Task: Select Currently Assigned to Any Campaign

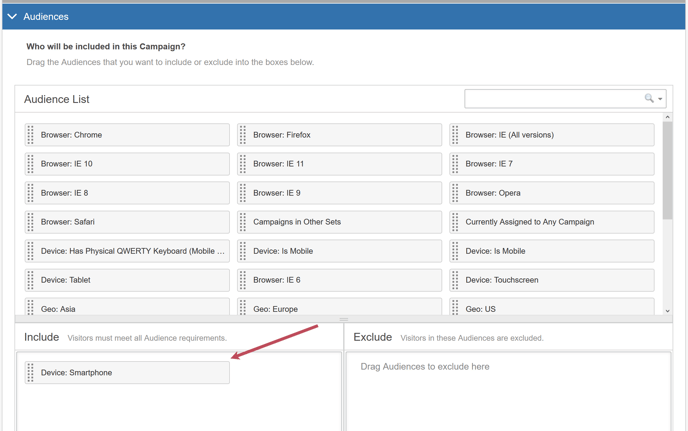Action: click(552, 222)
